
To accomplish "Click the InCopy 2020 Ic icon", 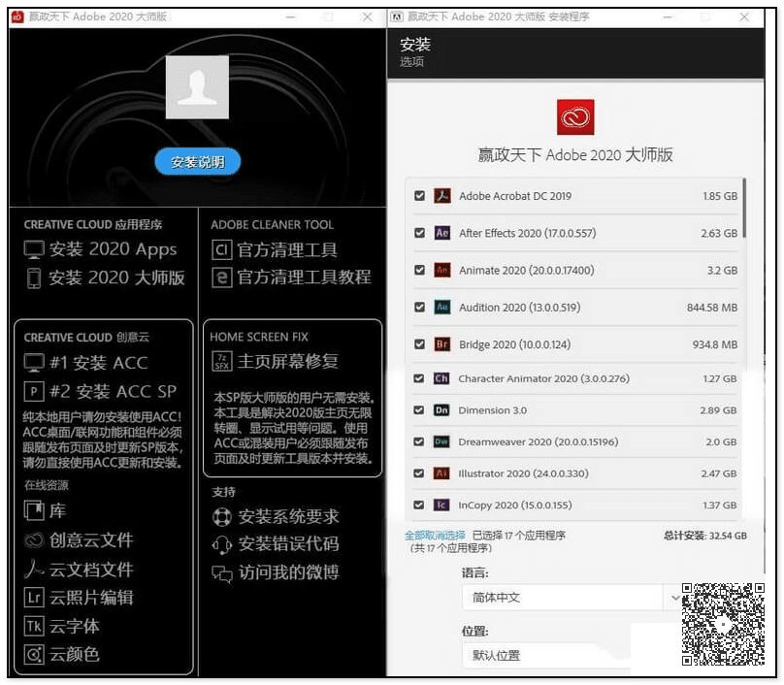I will [x=441, y=505].
